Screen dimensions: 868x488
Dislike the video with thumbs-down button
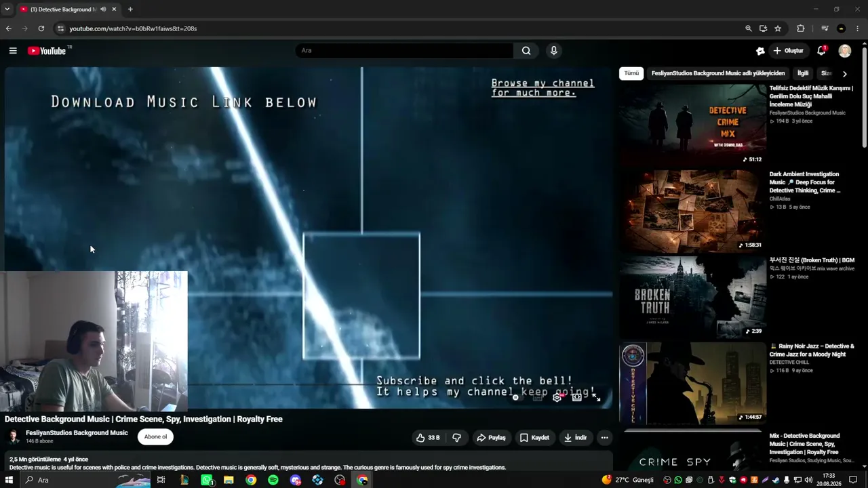(456, 438)
